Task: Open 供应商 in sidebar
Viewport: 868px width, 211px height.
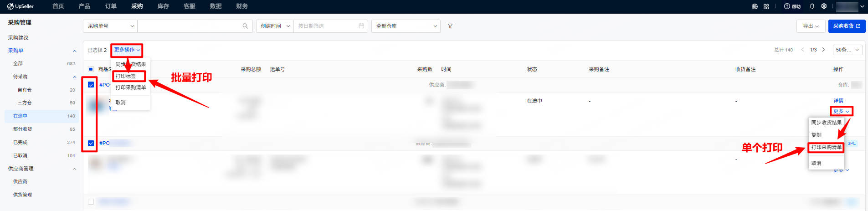Action: [20, 181]
